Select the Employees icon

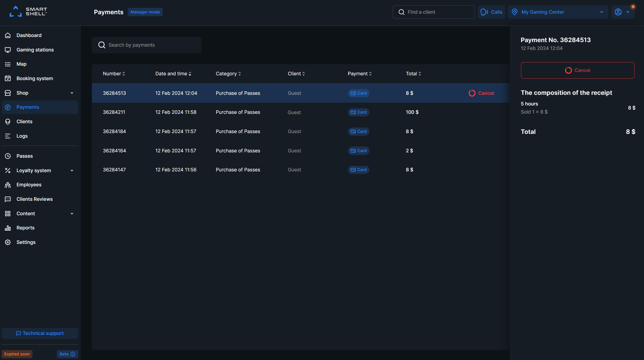click(8, 185)
